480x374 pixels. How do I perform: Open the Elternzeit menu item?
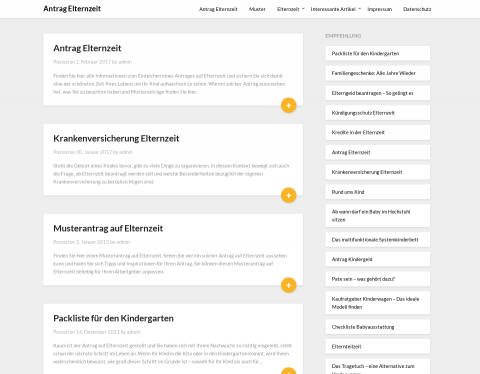pos(288,9)
